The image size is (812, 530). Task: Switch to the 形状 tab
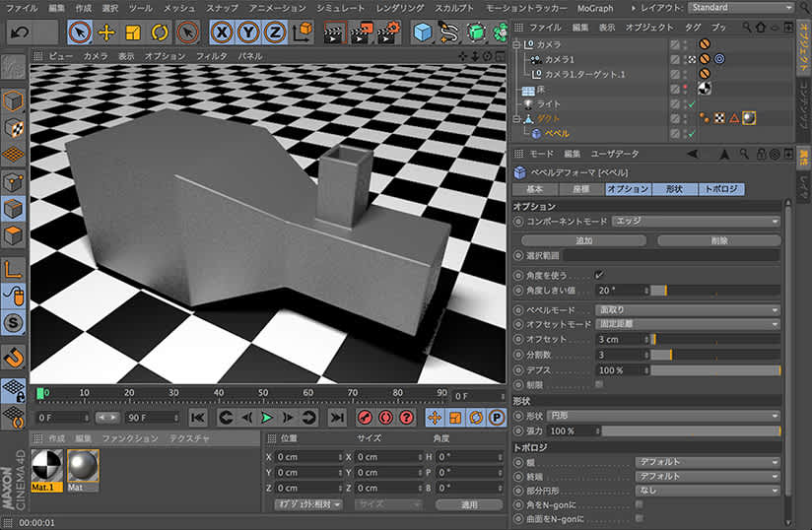click(x=674, y=188)
